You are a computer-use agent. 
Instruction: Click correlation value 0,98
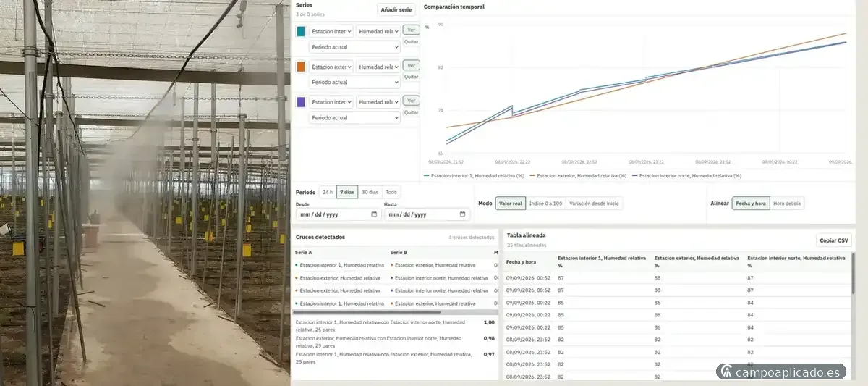[489, 338]
